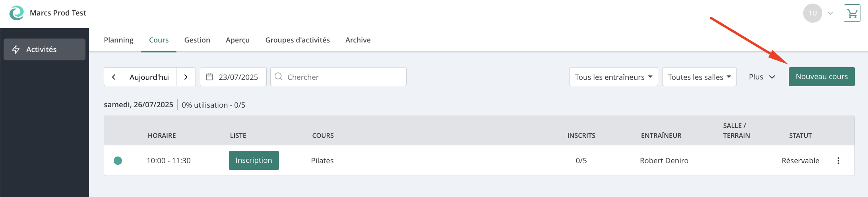
Task: Switch to the Gestion tab
Action: tap(197, 40)
